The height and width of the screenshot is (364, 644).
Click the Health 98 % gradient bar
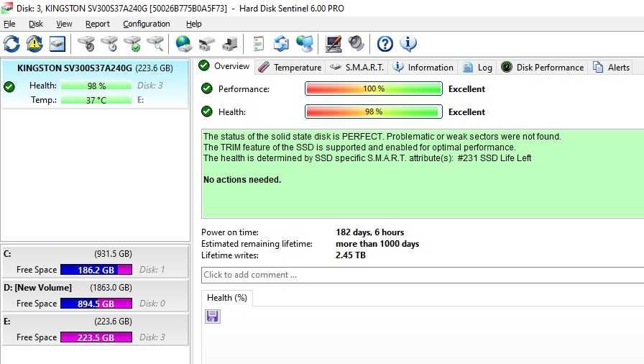[x=373, y=112]
